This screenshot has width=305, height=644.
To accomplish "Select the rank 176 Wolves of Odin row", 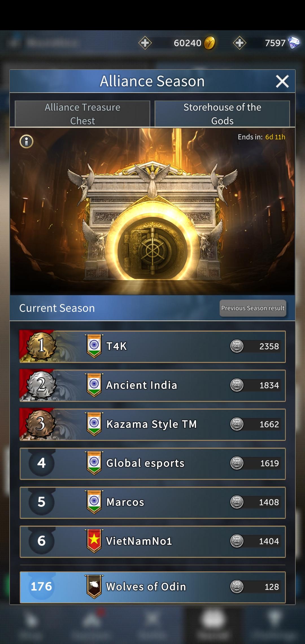I will pos(152,587).
